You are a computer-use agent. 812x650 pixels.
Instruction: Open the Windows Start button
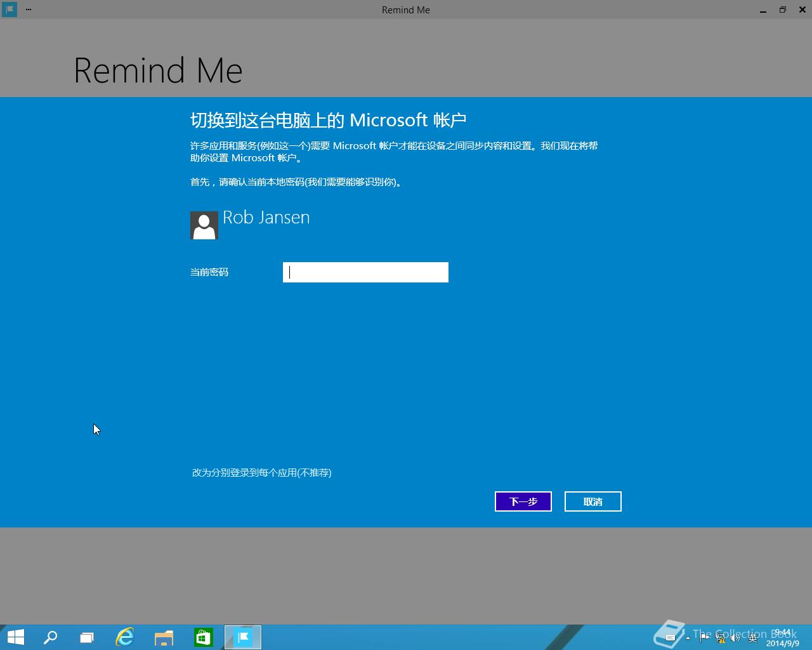[x=15, y=637]
